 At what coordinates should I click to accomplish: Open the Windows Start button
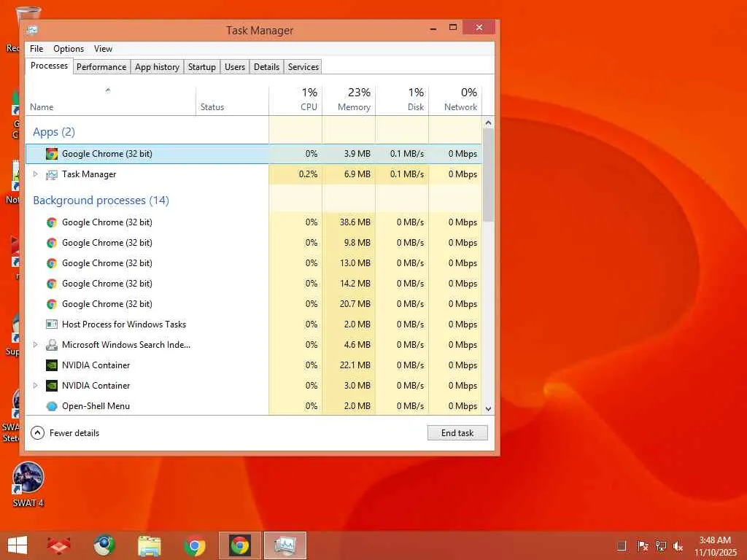(x=18, y=545)
